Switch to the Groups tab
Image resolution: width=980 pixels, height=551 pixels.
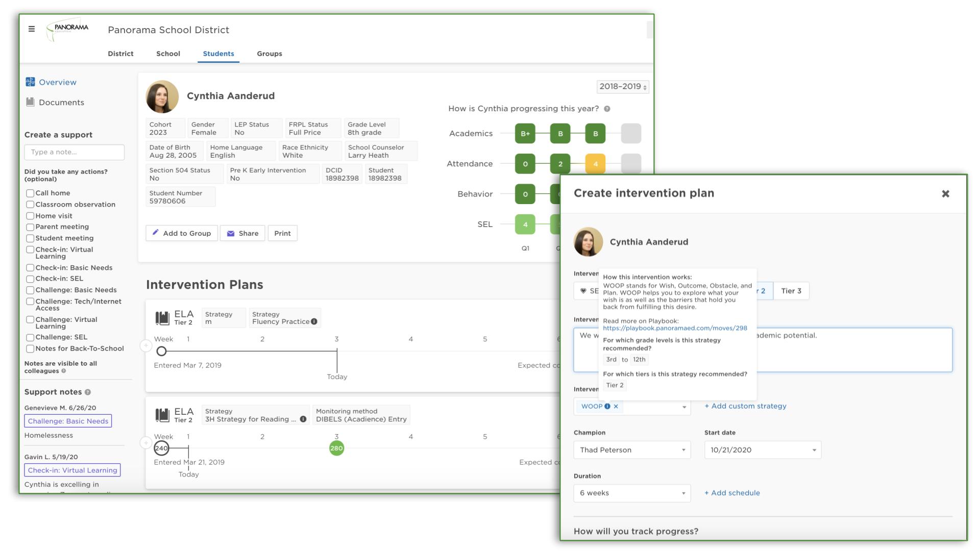click(x=269, y=54)
